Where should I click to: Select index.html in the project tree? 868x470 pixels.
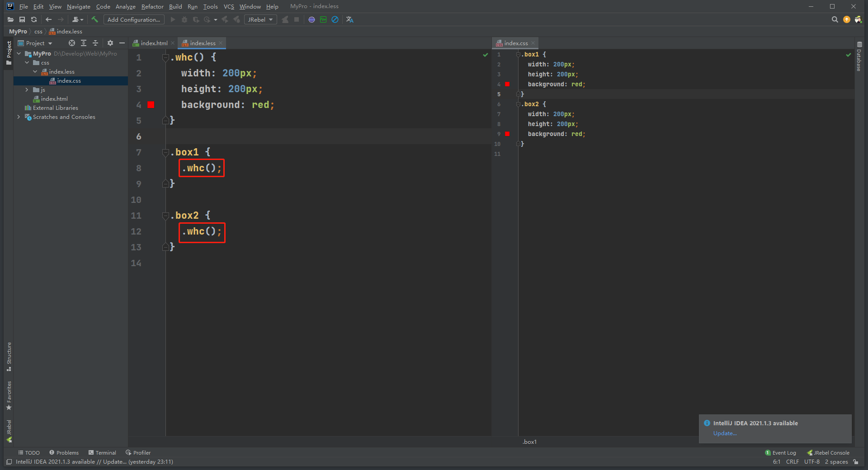[x=54, y=99]
